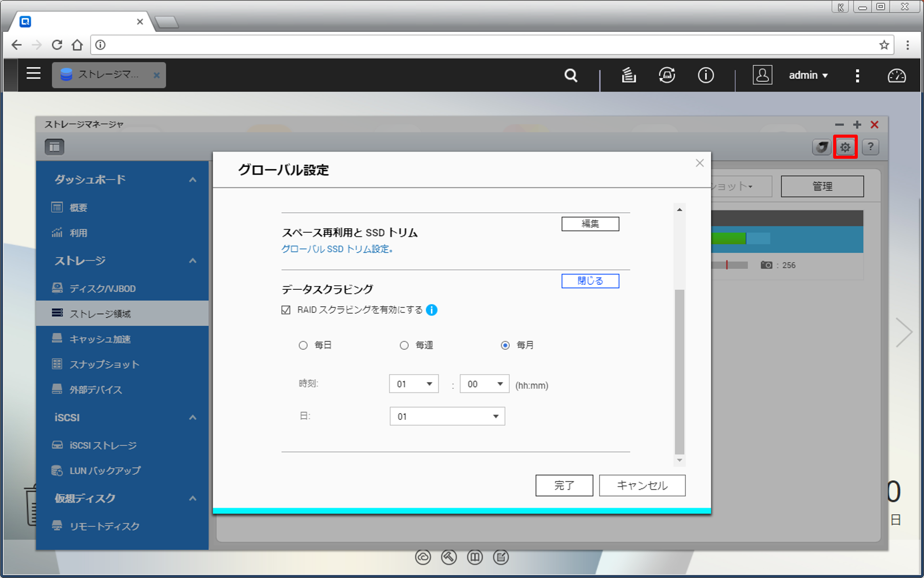Select the 毎週 weekly radio button
924x578 pixels.
(x=405, y=345)
